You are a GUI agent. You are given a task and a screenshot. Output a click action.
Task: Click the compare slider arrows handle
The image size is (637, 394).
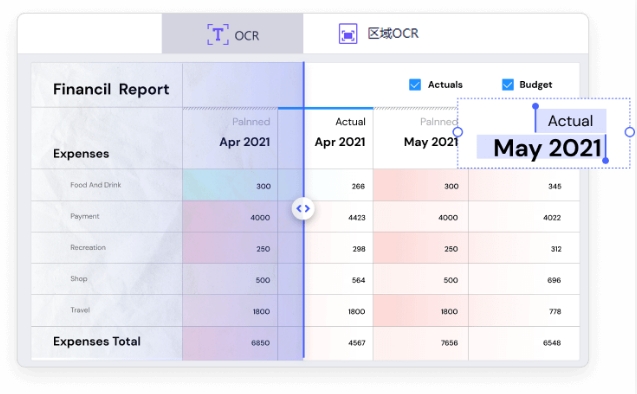tap(303, 208)
